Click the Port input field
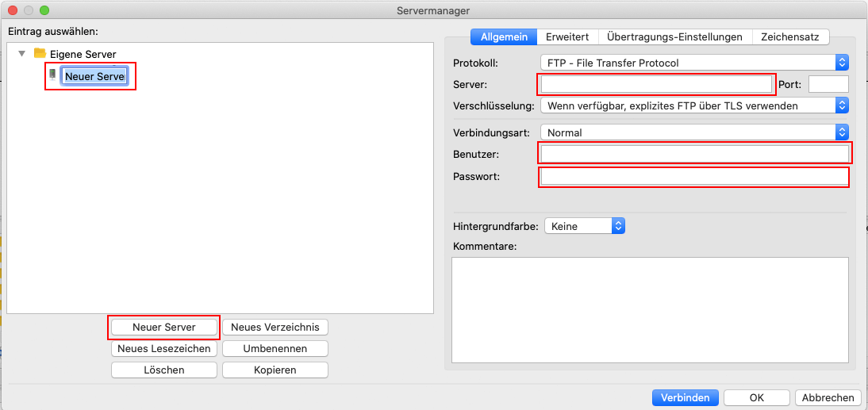 (828, 84)
